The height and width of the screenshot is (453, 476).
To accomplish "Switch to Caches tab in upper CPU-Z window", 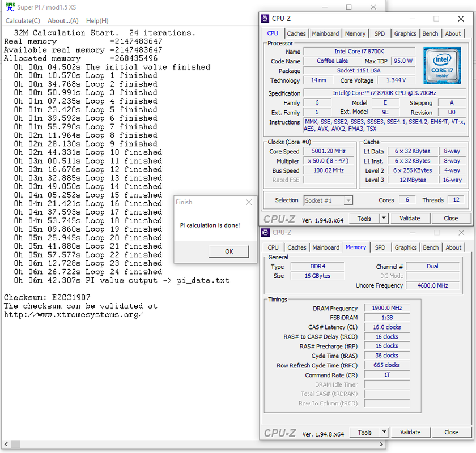I will point(296,33).
